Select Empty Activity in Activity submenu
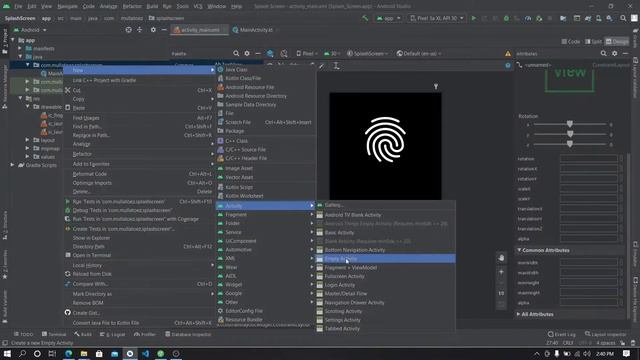The width and height of the screenshot is (640, 360). (x=385, y=259)
